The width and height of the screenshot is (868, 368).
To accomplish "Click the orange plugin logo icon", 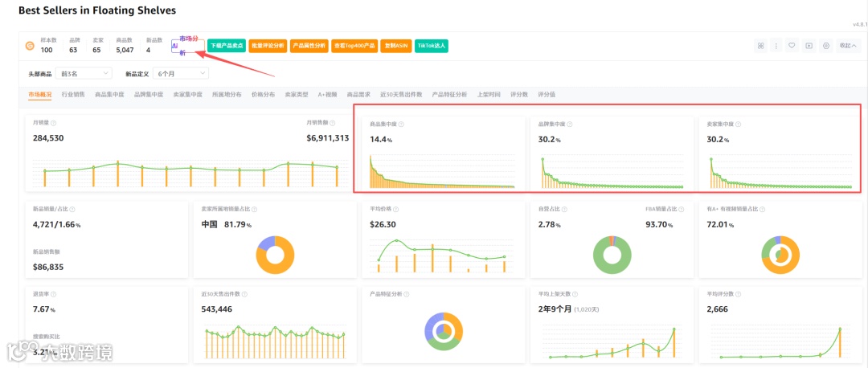I will point(30,46).
